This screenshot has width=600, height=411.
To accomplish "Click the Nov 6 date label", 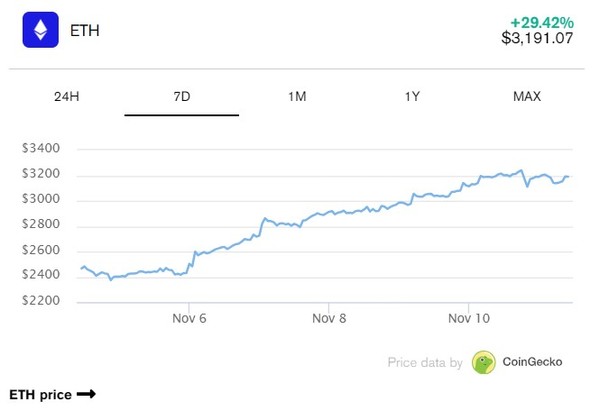I will [189, 318].
